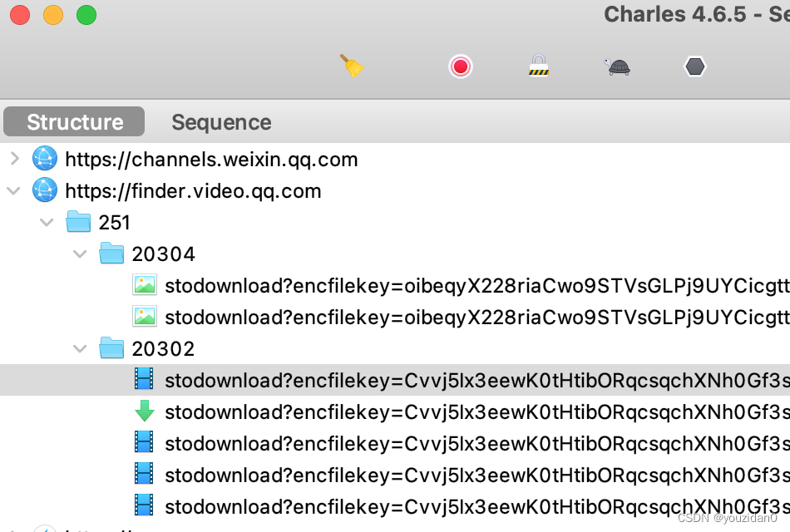Select highlighted Cvvj5lx3 stodownload request text
This screenshot has width=790, height=532.
477,381
